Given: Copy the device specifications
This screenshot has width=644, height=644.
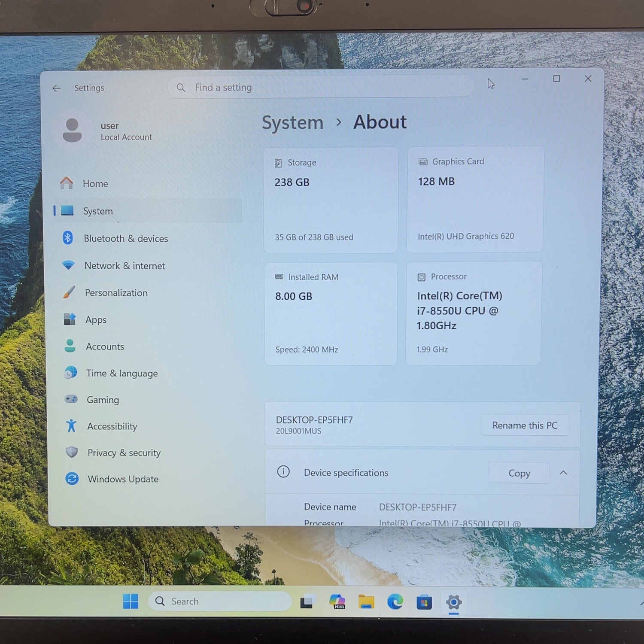Looking at the screenshot, I should (x=519, y=473).
